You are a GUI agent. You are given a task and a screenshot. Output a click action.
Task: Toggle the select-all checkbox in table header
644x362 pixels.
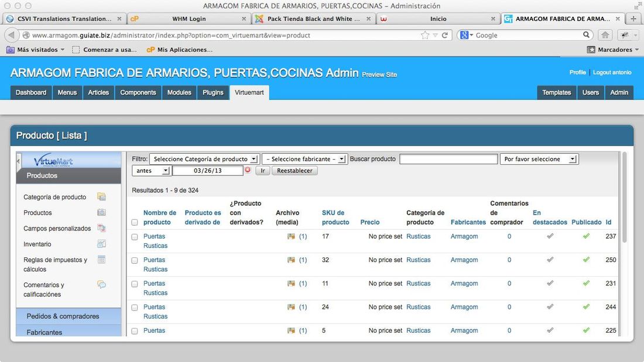click(134, 222)
